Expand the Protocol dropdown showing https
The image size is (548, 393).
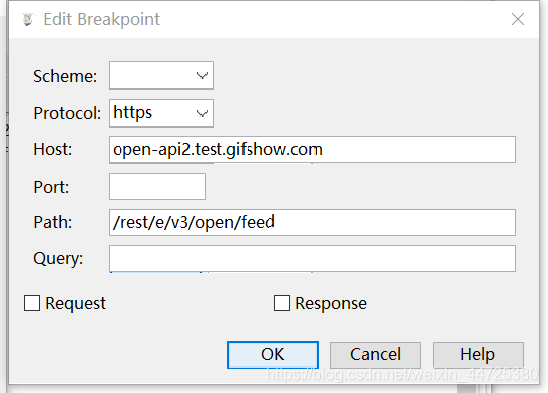[x=161, y=113]
